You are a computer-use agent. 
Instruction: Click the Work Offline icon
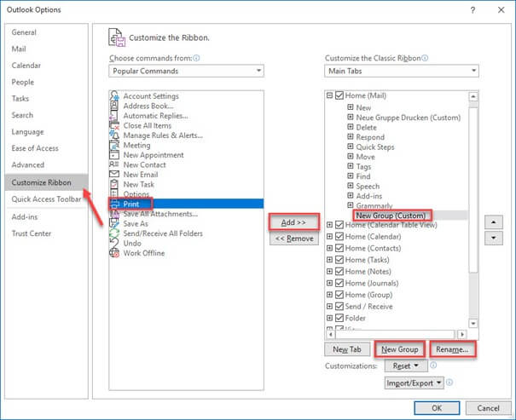coord(114,253)
